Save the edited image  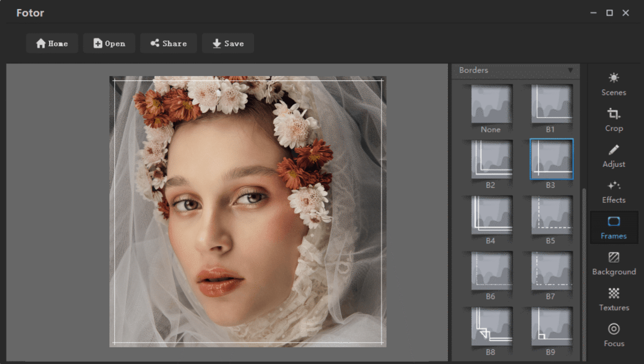click(227, 43)
